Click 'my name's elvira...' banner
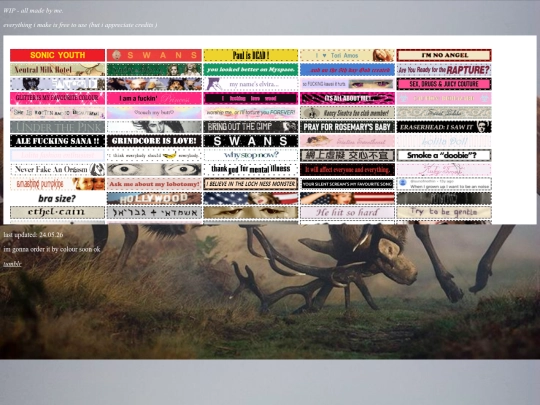 pyautogui.click(x=251, y=84)
